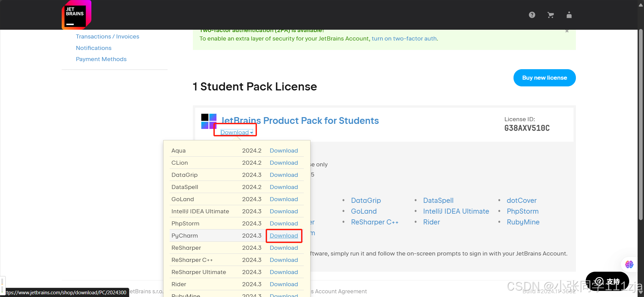
Task: Download ReSharper 2024.3
Action: click(284, 248)
